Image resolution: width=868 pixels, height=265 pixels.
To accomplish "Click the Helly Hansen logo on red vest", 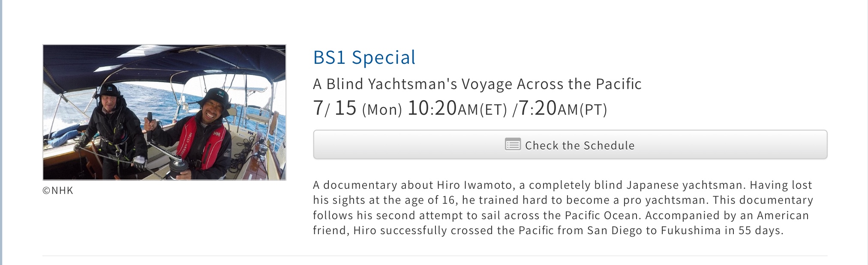I will [x=216, y=134].
